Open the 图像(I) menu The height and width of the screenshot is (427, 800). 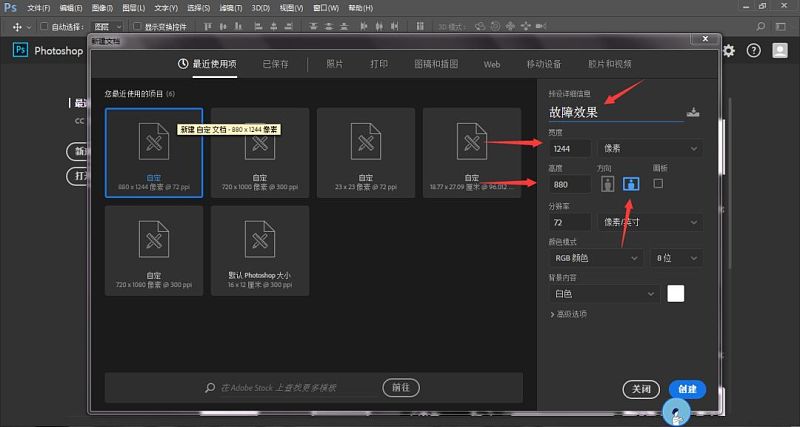pos(103,8)
